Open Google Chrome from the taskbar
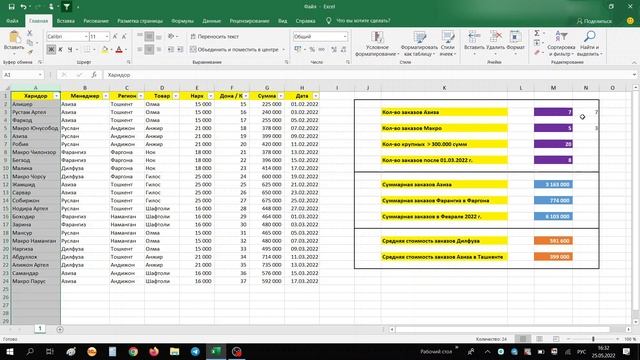The image size is (640, 360). (x=133, y=351)
